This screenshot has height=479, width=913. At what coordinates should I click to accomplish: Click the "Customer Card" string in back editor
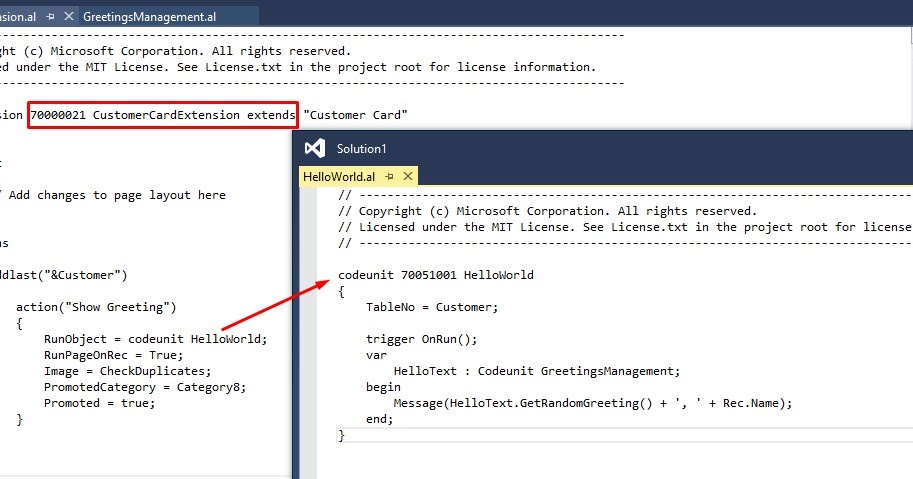pos(355,115)
